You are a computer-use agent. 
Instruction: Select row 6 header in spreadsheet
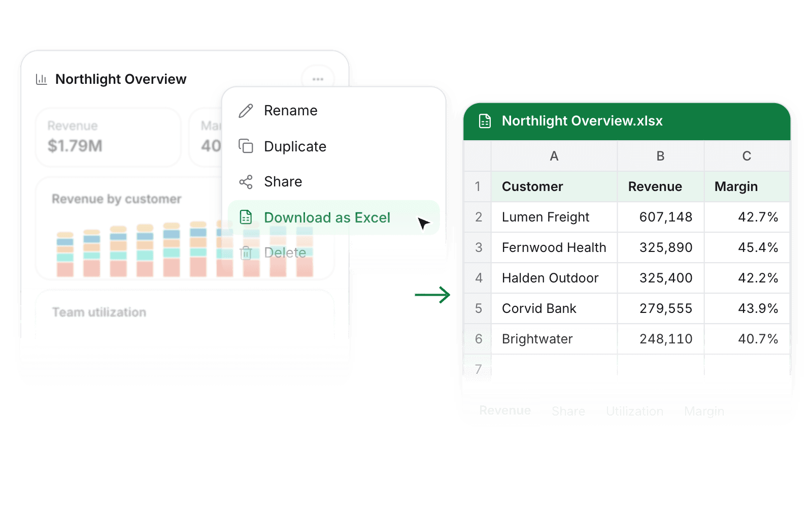pyautogui.click(x=478, y=339)
